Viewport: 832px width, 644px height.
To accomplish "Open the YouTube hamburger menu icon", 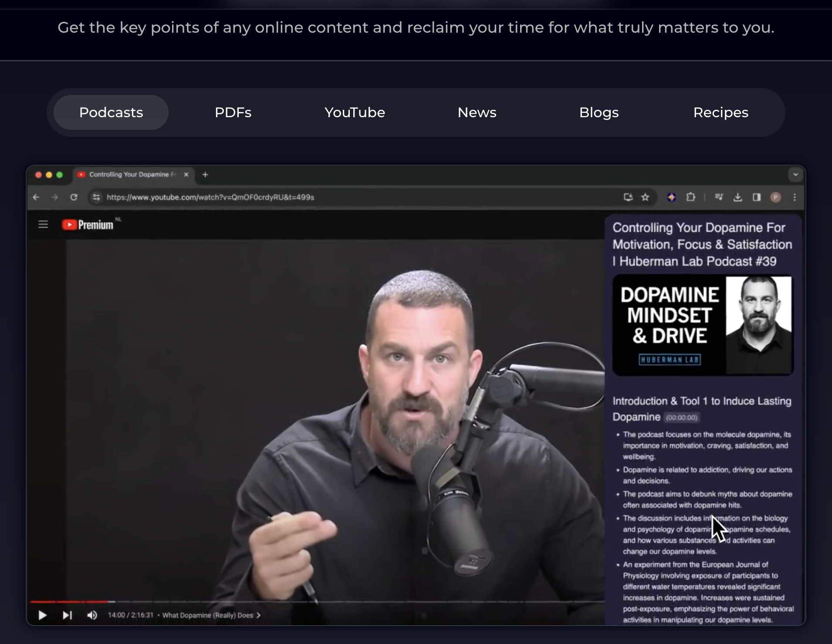I will 43,224.
